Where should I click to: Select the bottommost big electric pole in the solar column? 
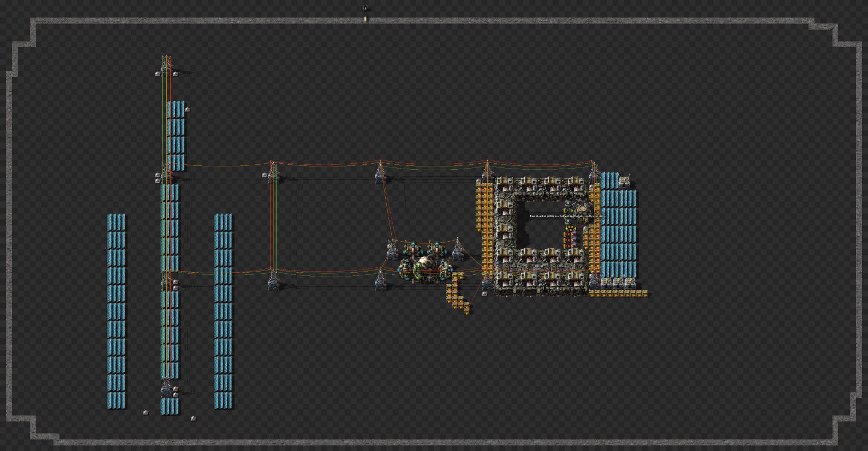coord(167,388)
